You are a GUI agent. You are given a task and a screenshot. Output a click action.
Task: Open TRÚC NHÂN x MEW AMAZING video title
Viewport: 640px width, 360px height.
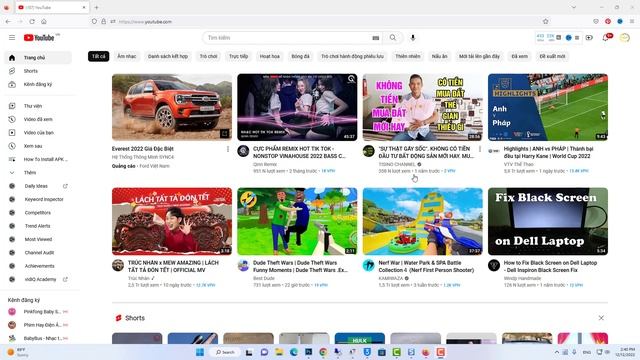coord(173,267)
